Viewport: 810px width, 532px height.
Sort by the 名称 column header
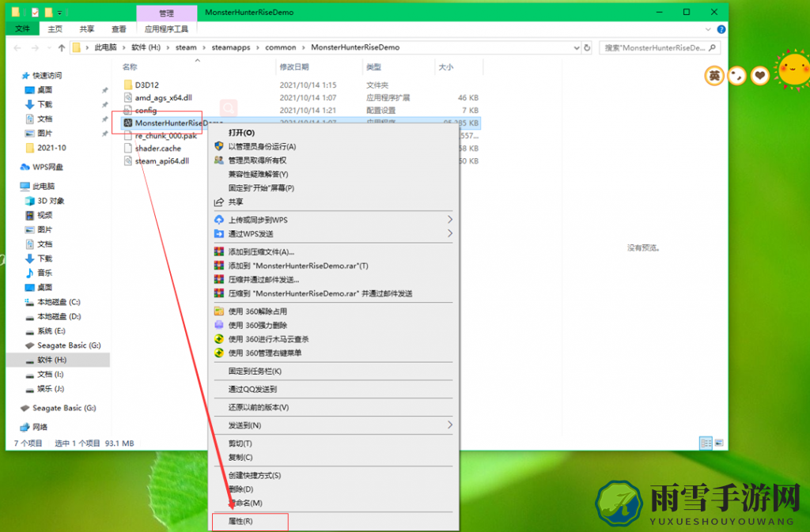point(131,67)
